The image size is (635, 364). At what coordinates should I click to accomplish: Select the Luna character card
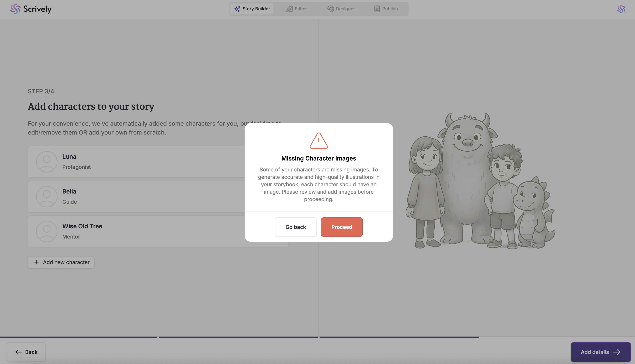(150, 162)
